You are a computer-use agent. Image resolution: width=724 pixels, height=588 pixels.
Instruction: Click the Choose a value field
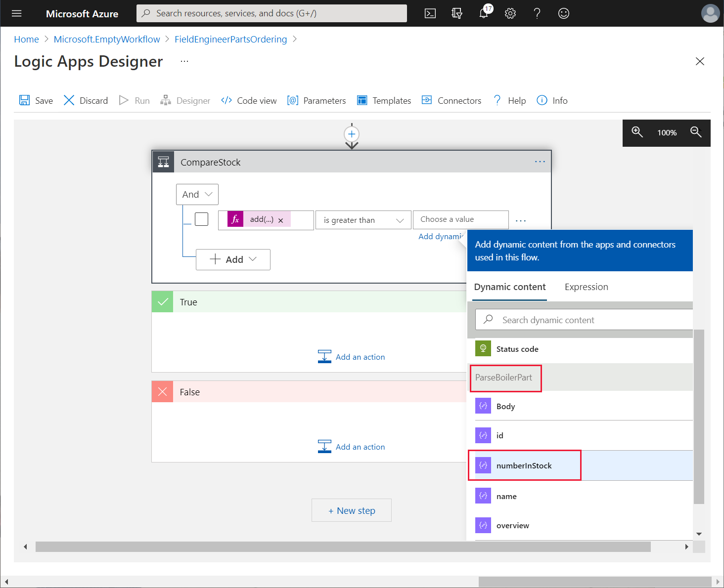pyautogui.click(x=460, y=220)
